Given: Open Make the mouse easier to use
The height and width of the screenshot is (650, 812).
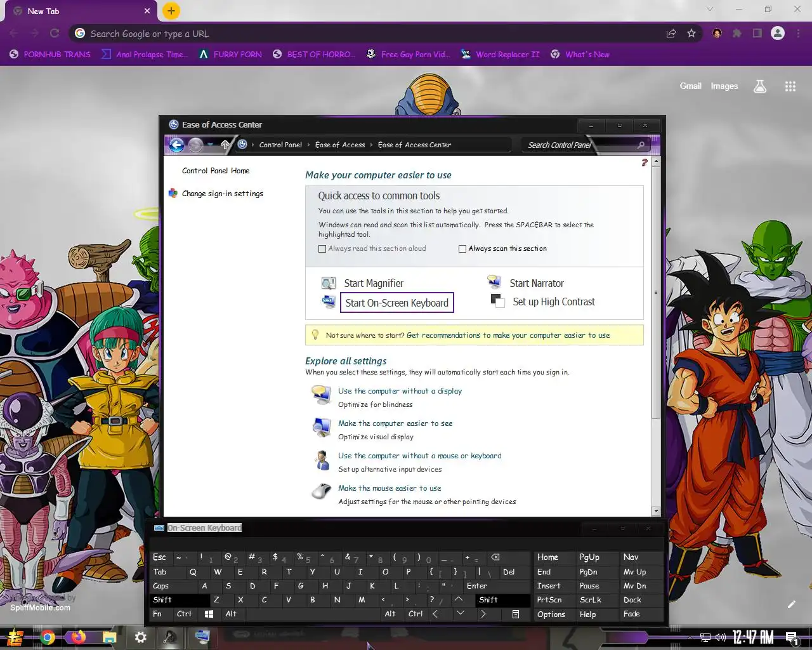Looking at the screenshot, I should 390,488.
